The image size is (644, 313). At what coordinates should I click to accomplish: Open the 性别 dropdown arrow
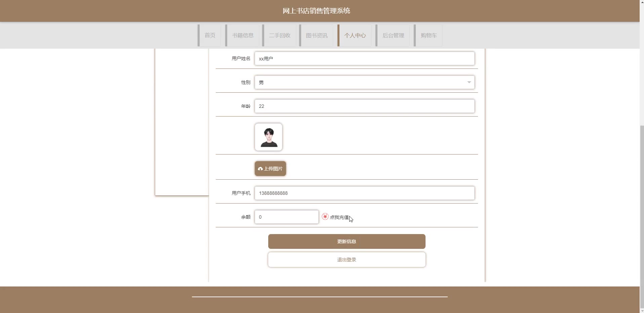(x=469, y=82)
